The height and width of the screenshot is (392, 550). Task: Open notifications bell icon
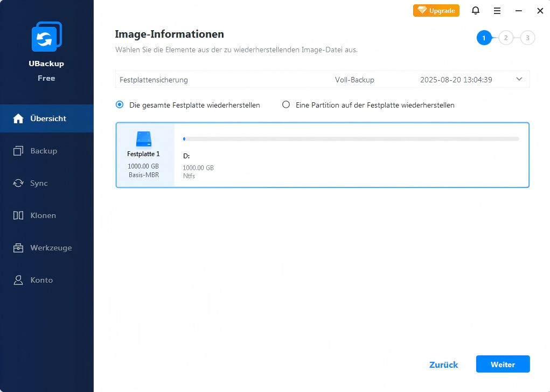(x=476, y=11)
